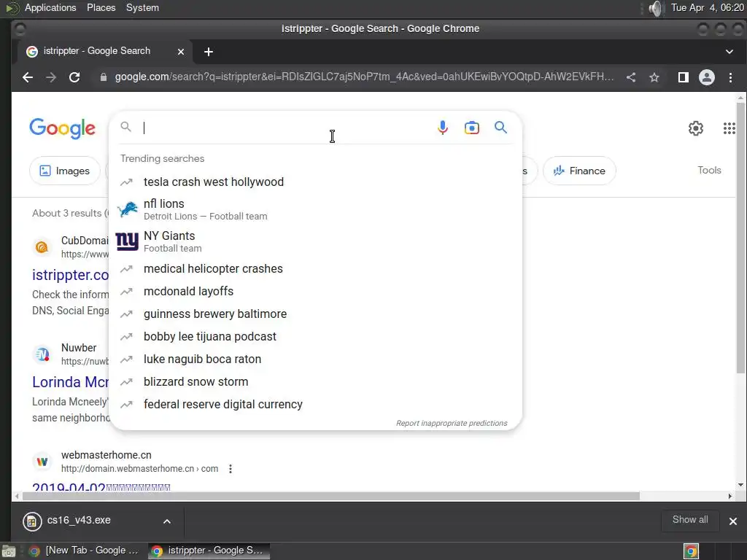Select suggestion guinness brewery baltimore
The width and height of the screenshot is (747, 560).
click(x=315, y=314)
